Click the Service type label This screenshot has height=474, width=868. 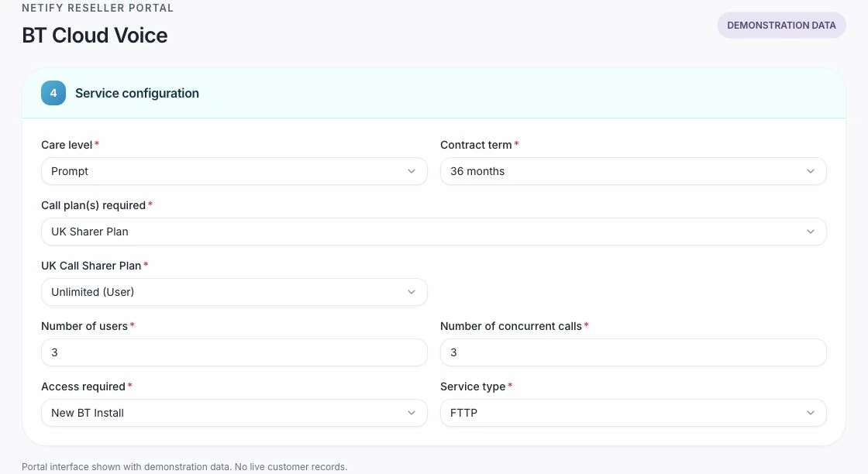pos(473,386)
